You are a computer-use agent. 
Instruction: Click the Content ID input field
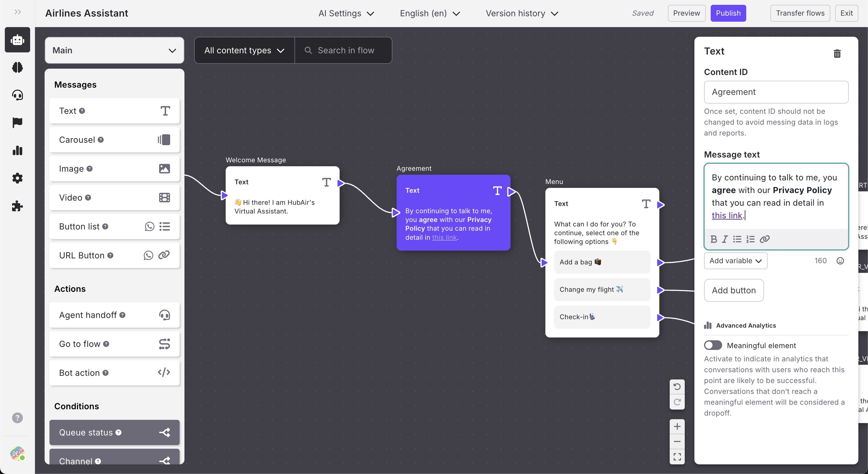coord(776,92)
